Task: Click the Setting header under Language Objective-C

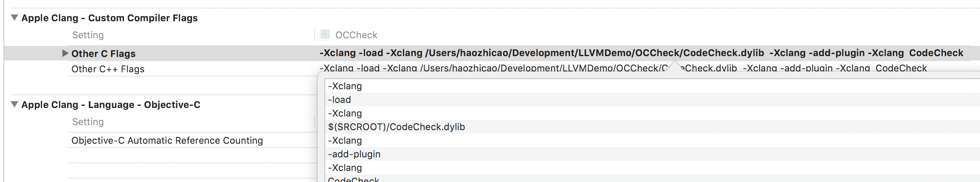Action: [88, 122]
